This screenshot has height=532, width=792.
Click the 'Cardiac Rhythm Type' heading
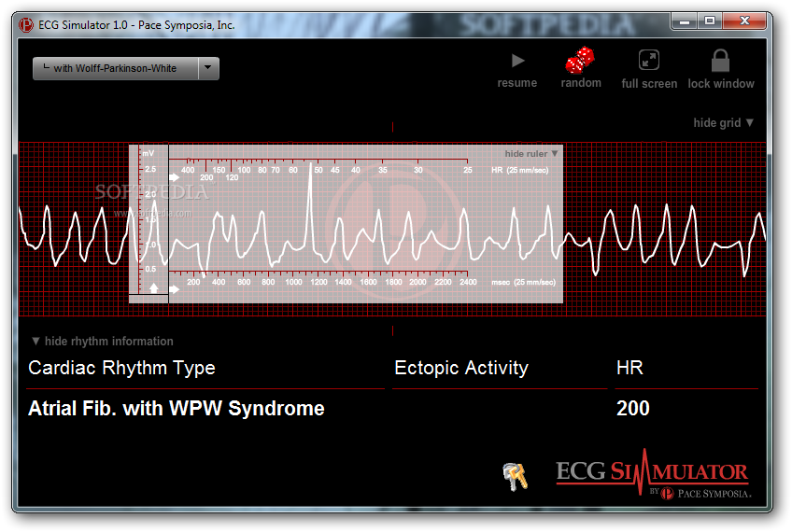[121, 368]
